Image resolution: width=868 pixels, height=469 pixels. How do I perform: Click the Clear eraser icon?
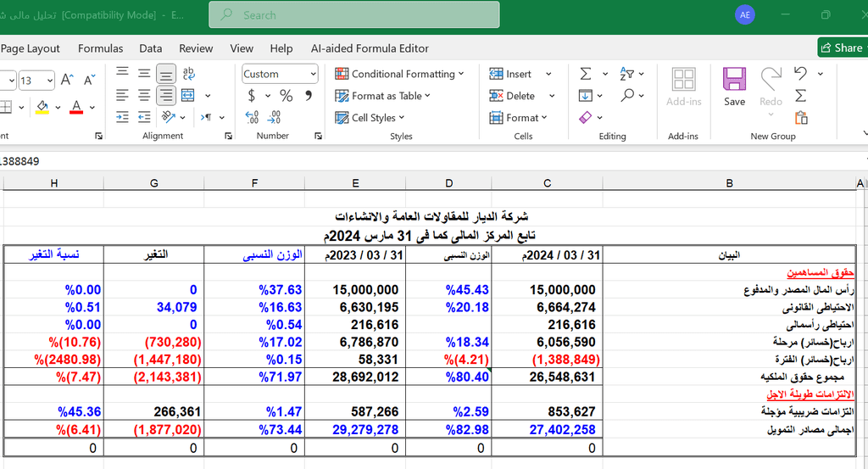pos(586,117)
